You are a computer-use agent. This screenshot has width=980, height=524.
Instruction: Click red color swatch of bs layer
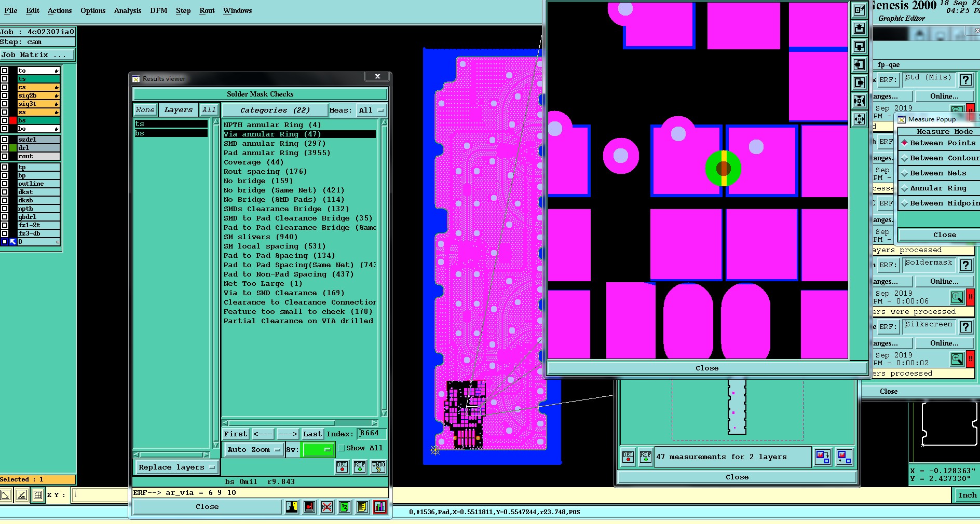[13, 120]
